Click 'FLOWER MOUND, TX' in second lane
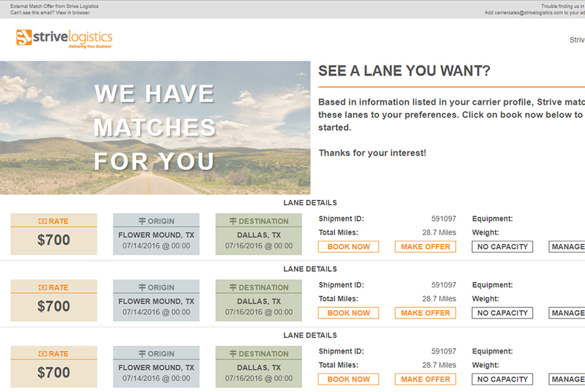Image resolution: width=585 pixels, height=392 pixels. coord(156,301)
